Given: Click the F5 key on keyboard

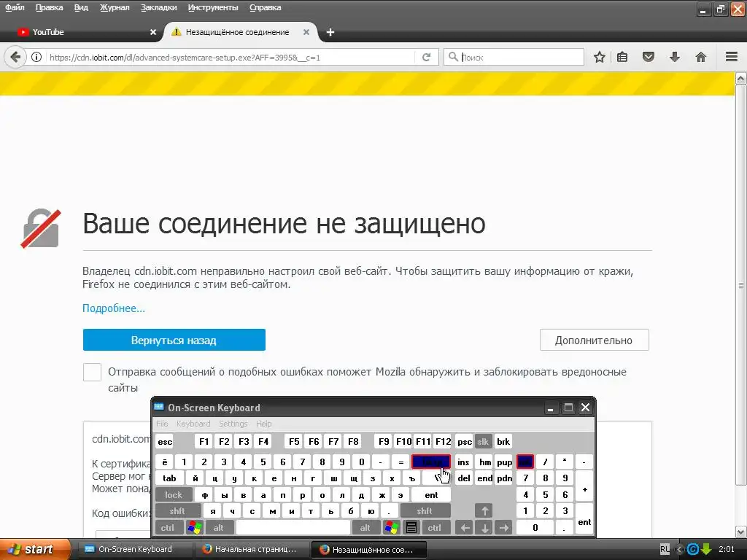Looking at the screenshot, I should click(294, 441).
